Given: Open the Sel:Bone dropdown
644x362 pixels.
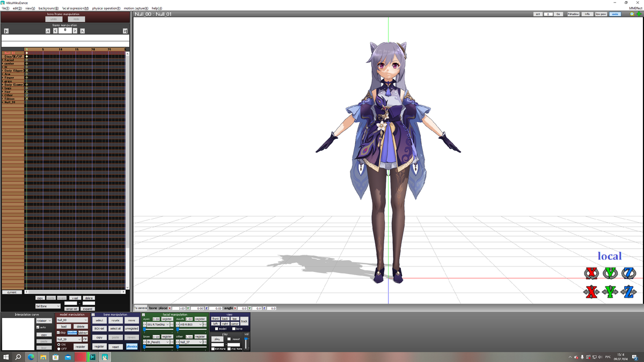Looking at the screenshot, I should coord(48,306).
